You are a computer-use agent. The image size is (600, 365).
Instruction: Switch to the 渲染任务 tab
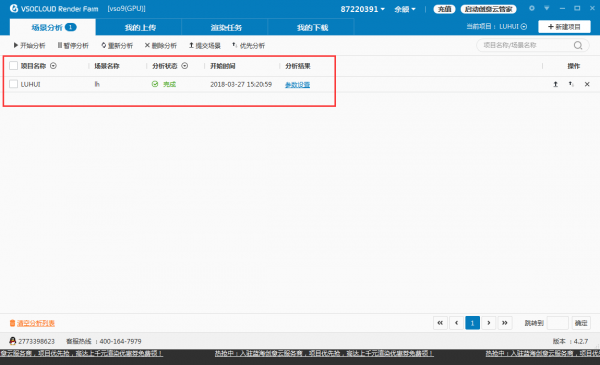coord(226,28)
